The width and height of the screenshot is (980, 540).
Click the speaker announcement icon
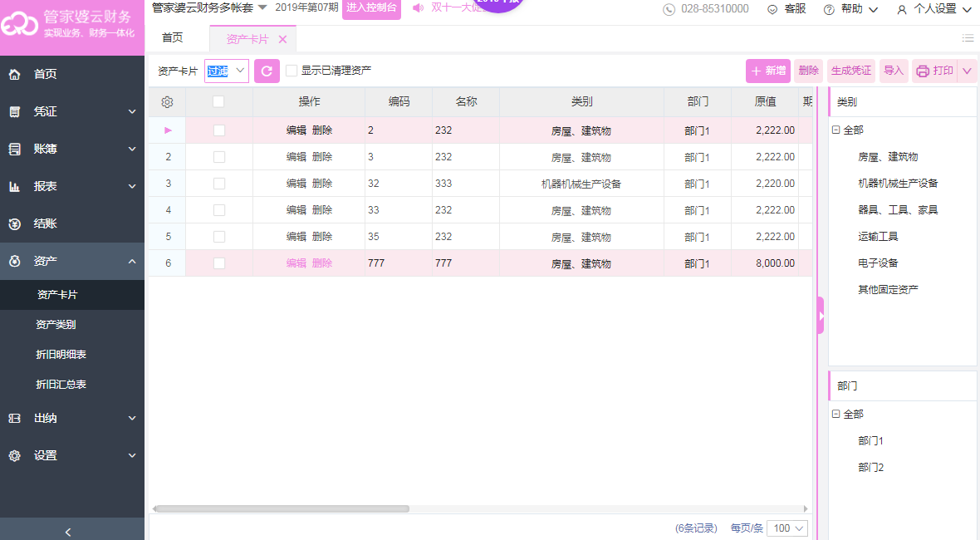pyautogui.click(x=418, y=7)
